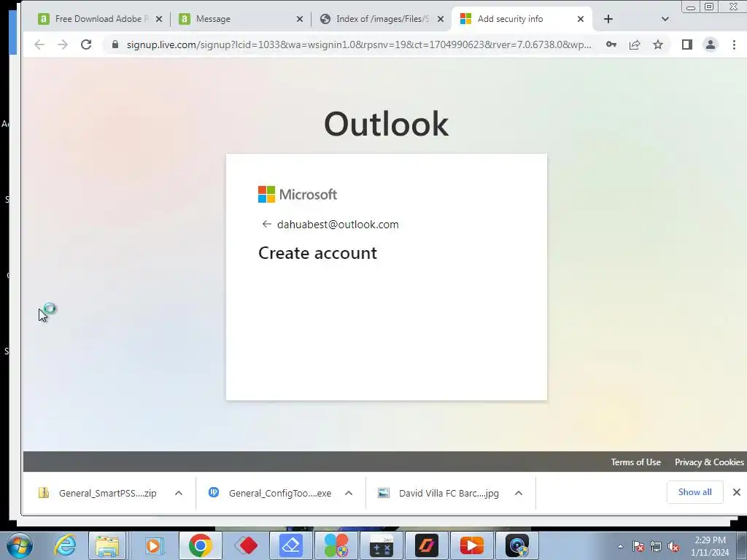Open the Windows Start menu
This screenshot has height=560, width=747.
coord(19,545)
